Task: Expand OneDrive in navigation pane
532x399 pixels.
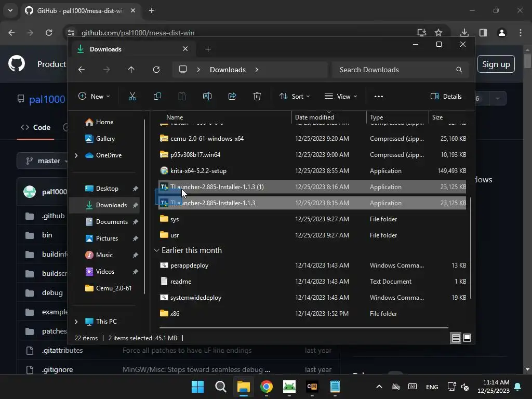Action: [x=76, y=155]
